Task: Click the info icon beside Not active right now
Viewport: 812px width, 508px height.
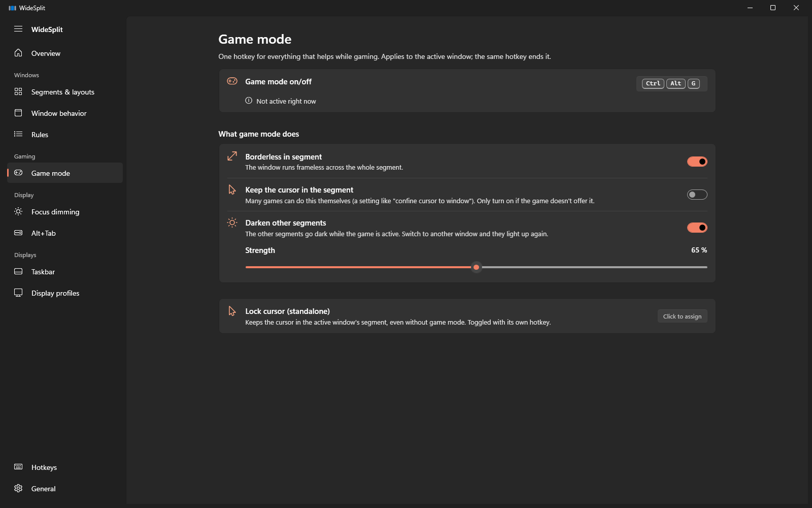Action: (x=249, y=101)
